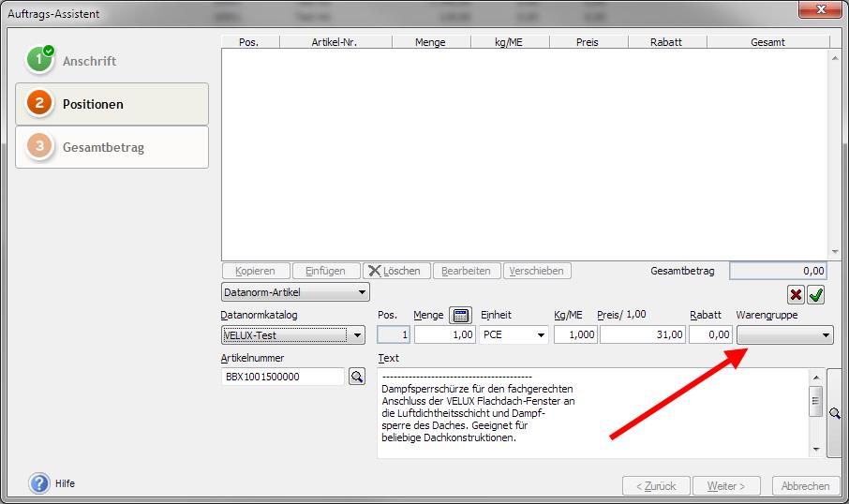Click the Artikelnummer field BBX1001500000
The width and height of the screenshot is (849, 504).
click(x=283, y=377)
